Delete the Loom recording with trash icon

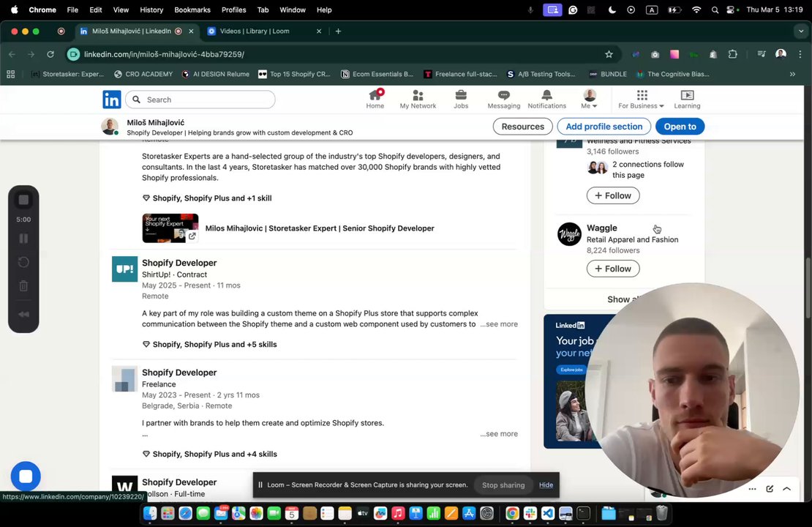pos(23,285)
